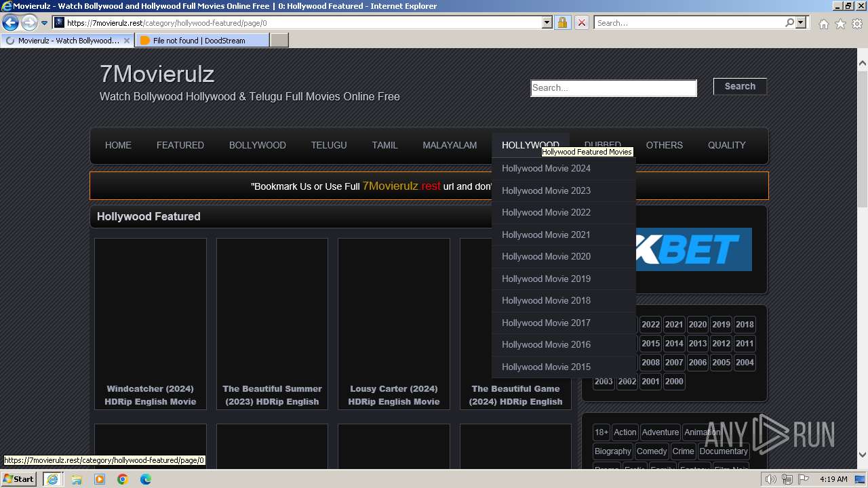The height and width of the screenshot is (488, 868).
Task: Click the security lock icon in address bar
Action: (x=562, y=22)
